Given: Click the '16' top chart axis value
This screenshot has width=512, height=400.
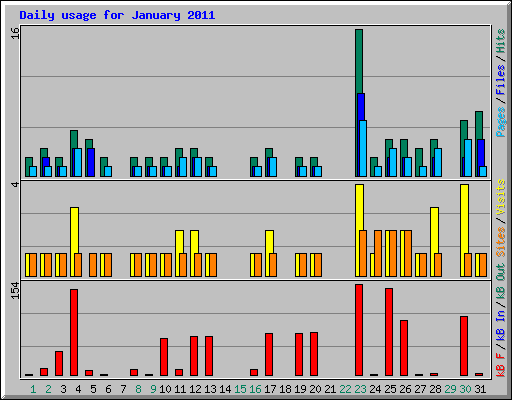Looking at the screenshot, I should click(15, 33).
